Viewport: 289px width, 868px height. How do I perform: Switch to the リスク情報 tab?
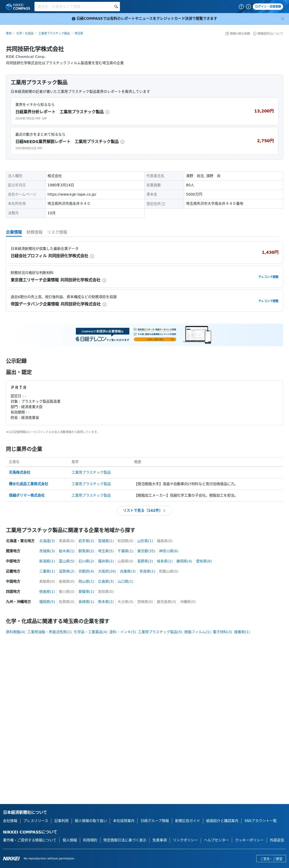click(x=57, y=232)
